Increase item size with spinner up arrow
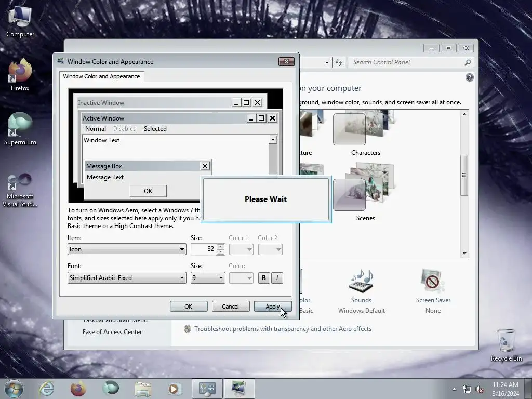Image resolution: width=532 pixels, height=399 pixels. point(220,247)
